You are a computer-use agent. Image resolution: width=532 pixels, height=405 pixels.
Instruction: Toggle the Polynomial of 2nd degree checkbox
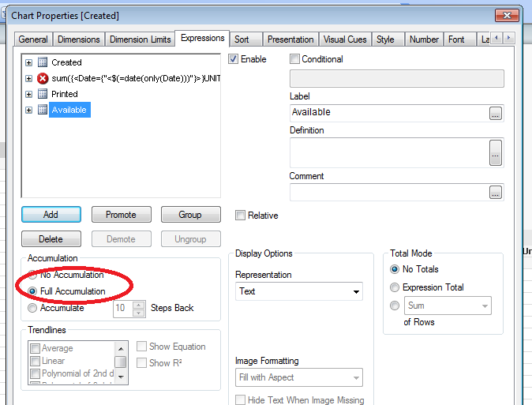click(x=35, y=373)
